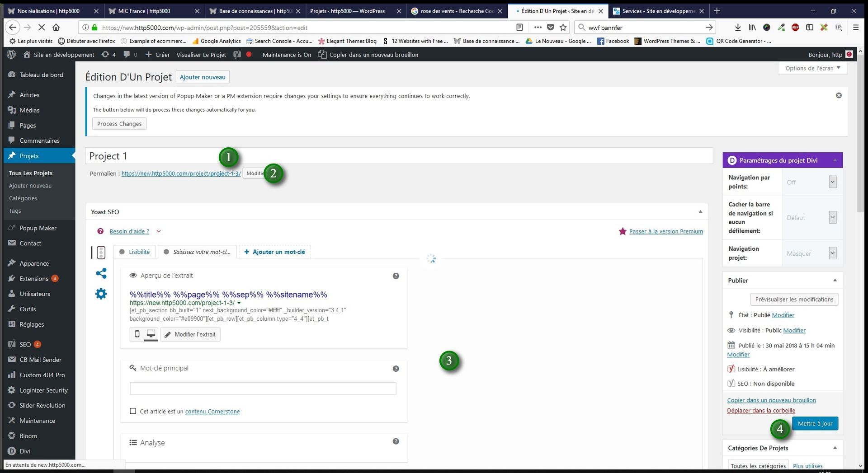The height and width of the screenshot is (473, 868).
Task: Open Firefox library icon
Action: pyautogui.click(x=752, y=28)
